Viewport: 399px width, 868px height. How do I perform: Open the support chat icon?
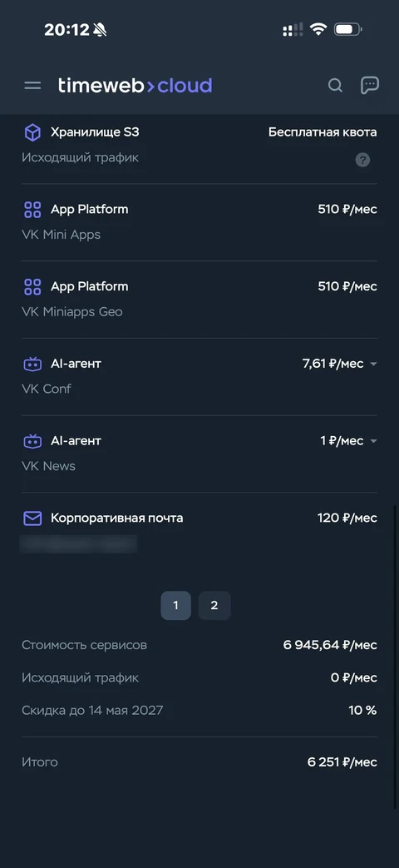(369, 85)
